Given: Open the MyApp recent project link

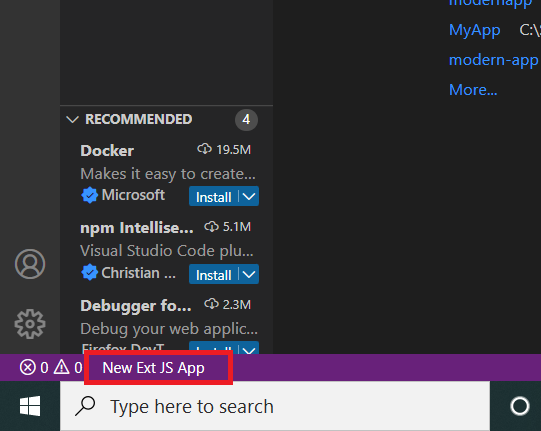Looking at the screenshot, I should [474, 30].
